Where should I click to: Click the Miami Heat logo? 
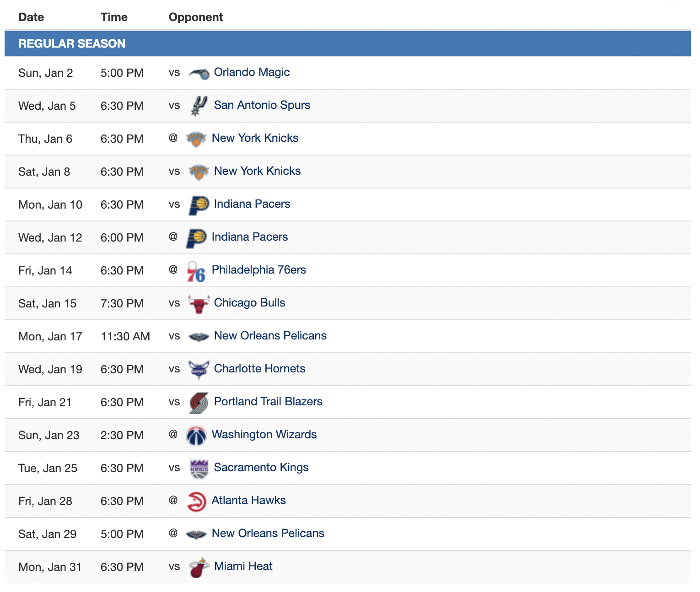tap(199, 567)
